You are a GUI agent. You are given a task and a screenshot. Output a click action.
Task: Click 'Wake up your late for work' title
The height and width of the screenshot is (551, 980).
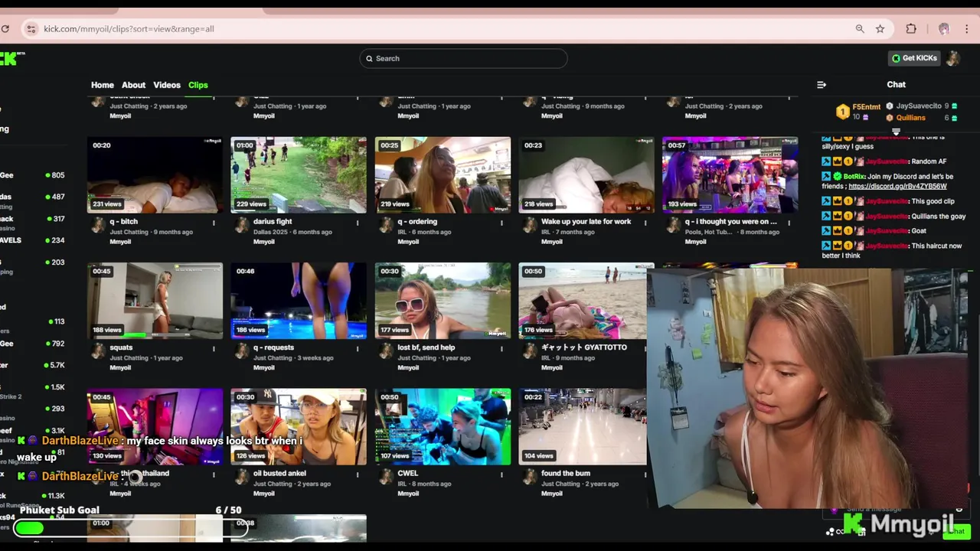point(586,221)
